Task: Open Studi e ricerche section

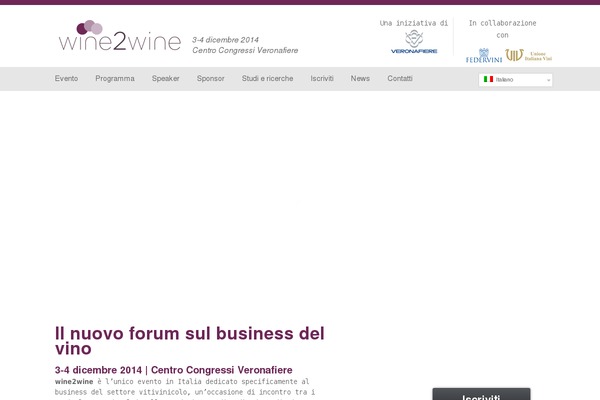Action: tap(267, 78)
